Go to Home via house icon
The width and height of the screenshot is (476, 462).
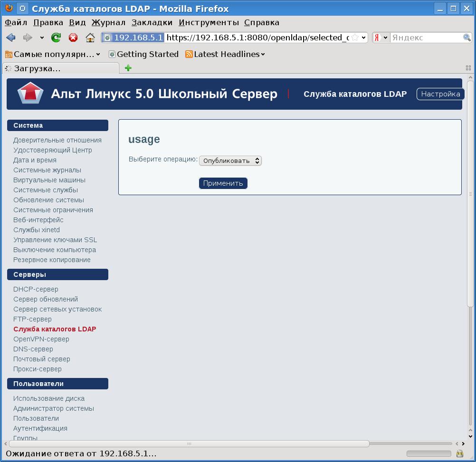tap(90, 38)
